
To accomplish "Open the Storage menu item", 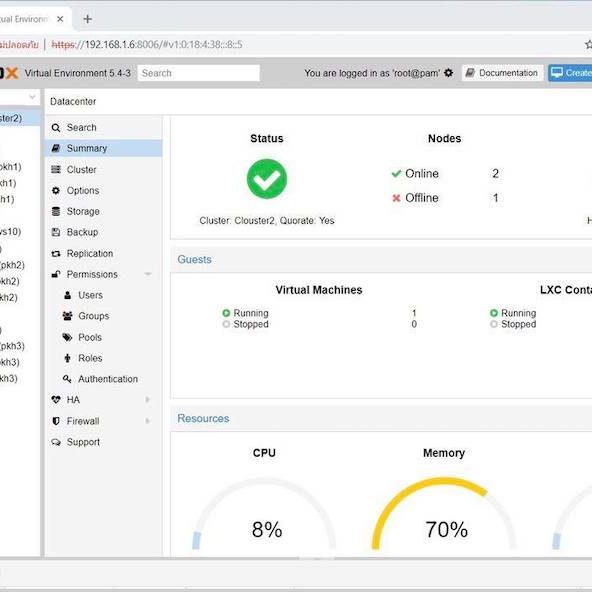I will [x=103, y=211].
